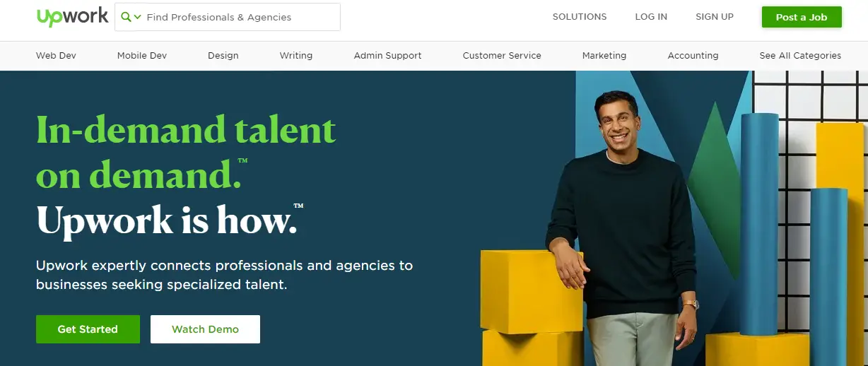
Task: Focus the Find Professionals & Agencies field
Action: (x=228, y=17)
